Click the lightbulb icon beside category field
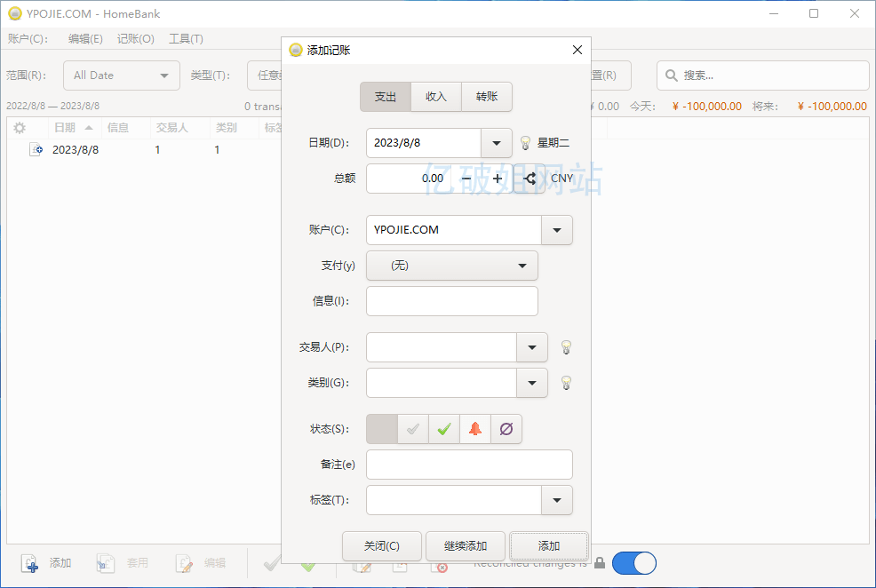The height and width of the screenshot is (588, 876). (x=565, y=383)
